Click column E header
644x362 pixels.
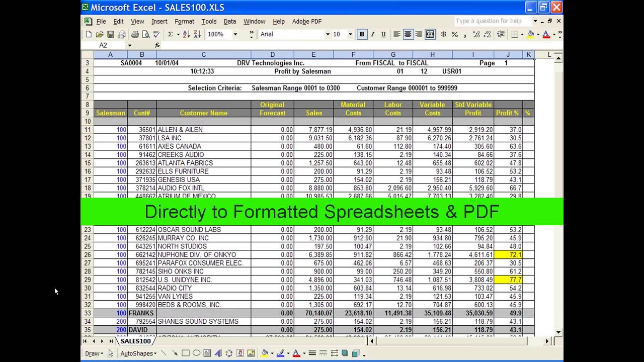tap(313, 54)
